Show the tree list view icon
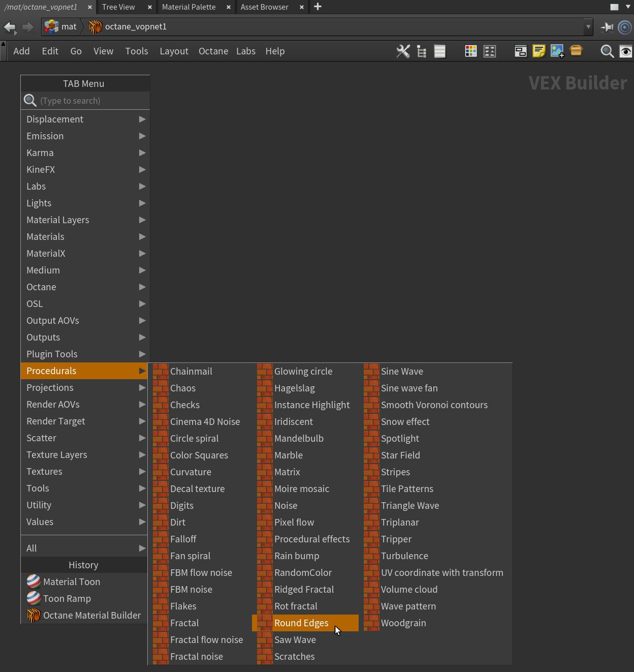The width and height of the screenshot is (634, 672). [x=422, y=51]
